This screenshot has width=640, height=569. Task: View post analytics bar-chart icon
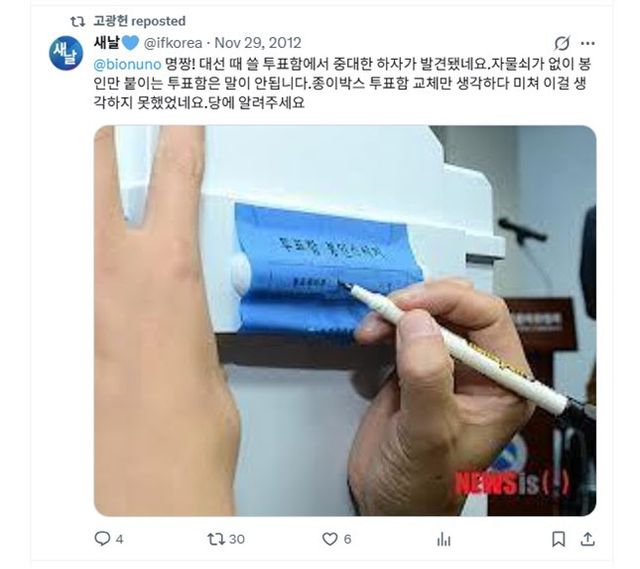444,539
